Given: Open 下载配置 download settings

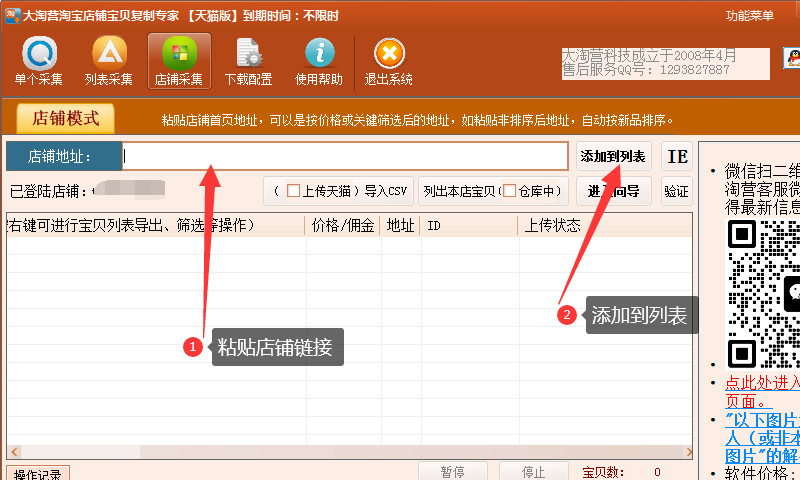Looking at the screenshot, I should [x=248, y=60].
